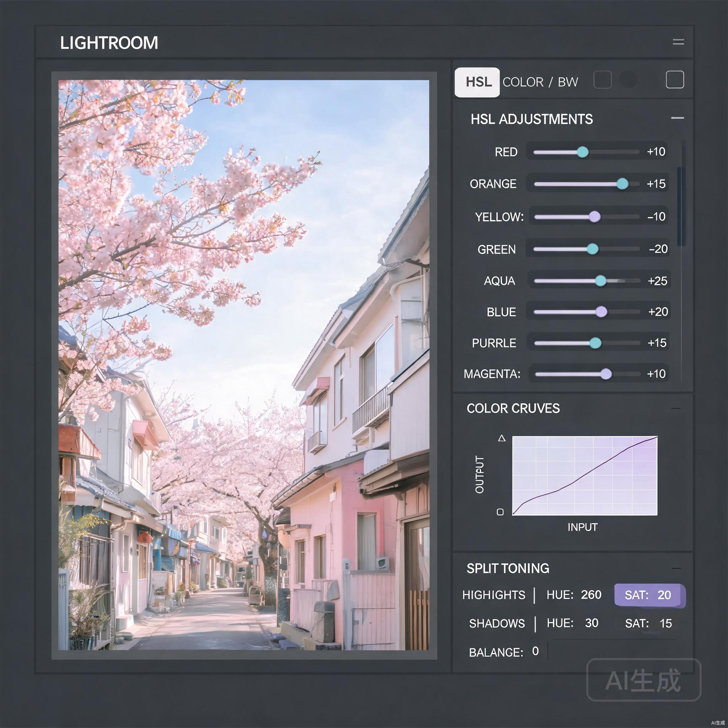Click the AQUA slider knob

click(x=600, y=281)
